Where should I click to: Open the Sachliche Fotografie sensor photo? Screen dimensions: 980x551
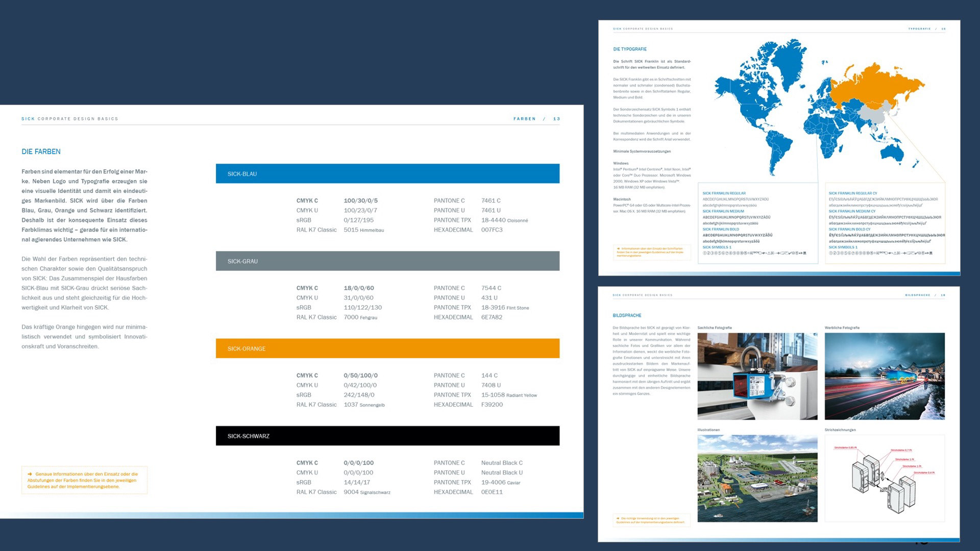click(x=757, y=377)
